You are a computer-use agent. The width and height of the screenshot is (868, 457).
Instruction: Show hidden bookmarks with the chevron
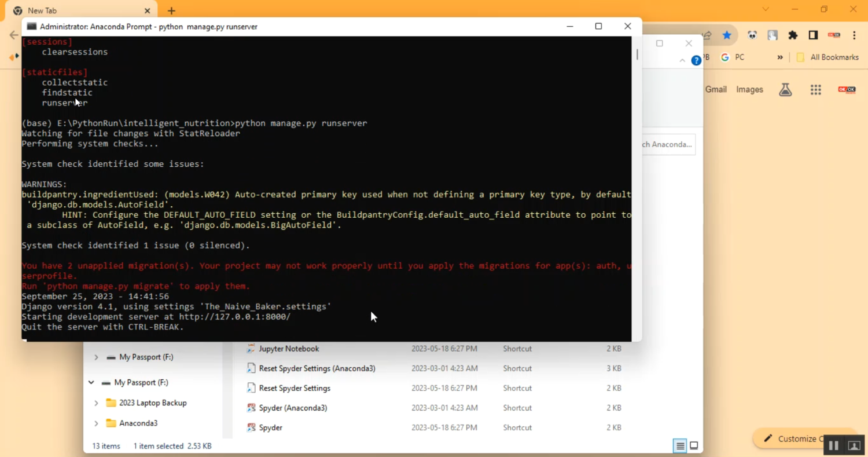click(x=780, y=57)
